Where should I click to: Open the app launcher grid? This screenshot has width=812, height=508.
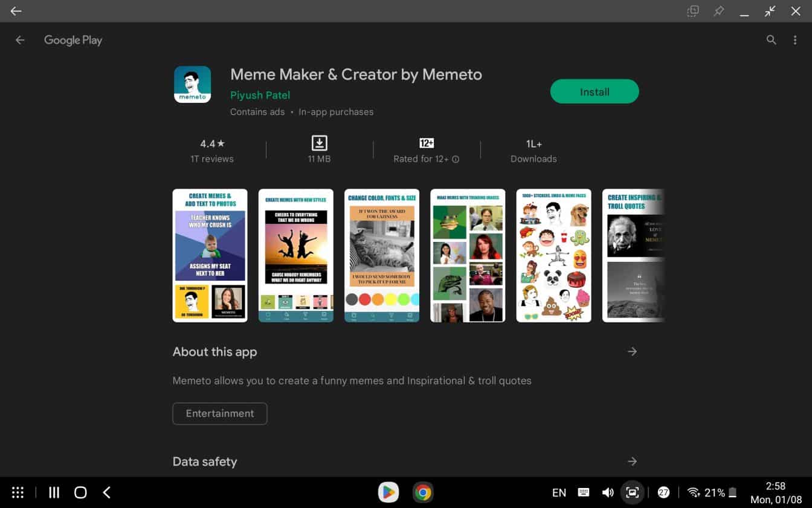pos(18,492)
